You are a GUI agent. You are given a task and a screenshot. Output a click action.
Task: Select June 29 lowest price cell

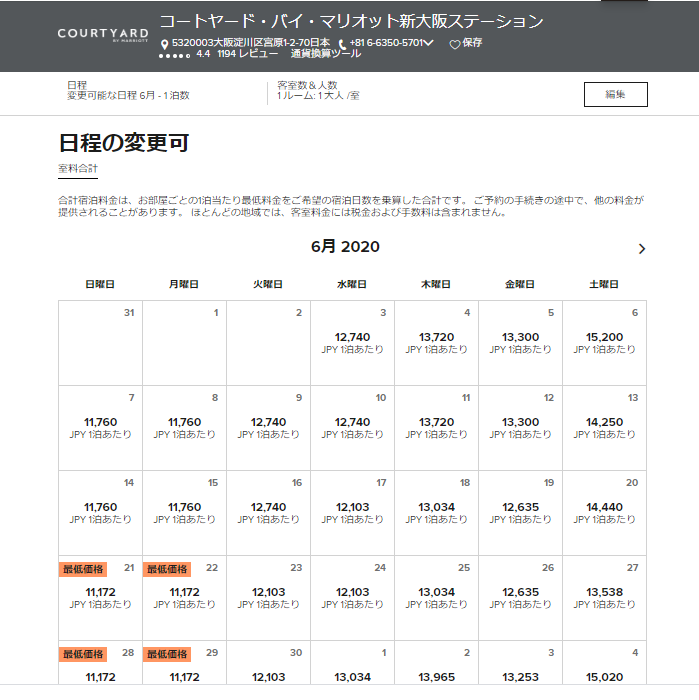(184, 662)
